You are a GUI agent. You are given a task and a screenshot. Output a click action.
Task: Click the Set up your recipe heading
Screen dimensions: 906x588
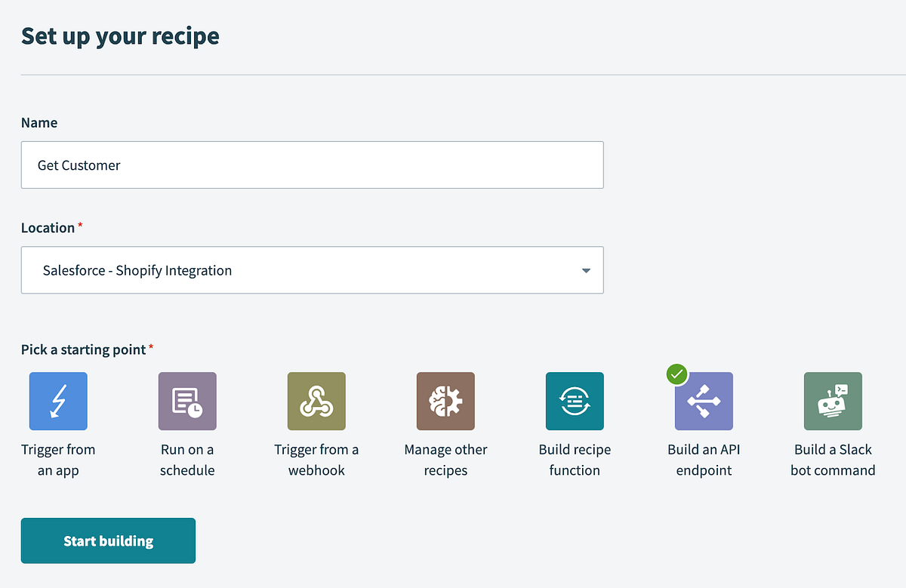120,35
